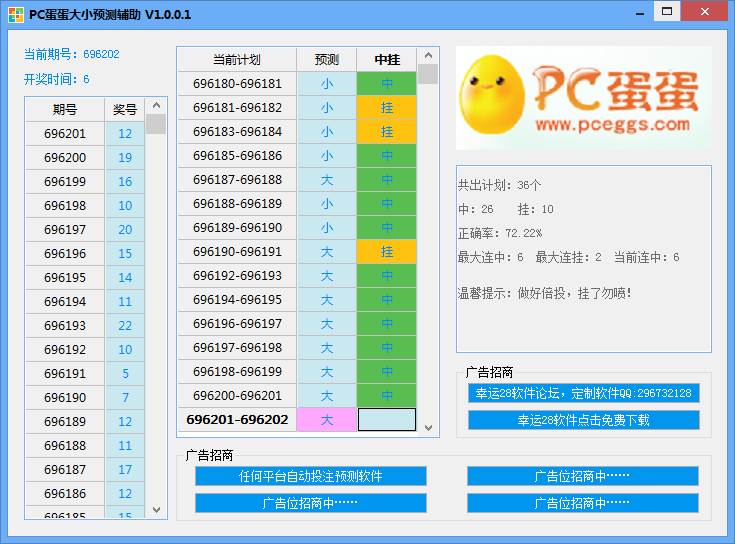
Task: Click scrollbar thumb of 当前计划 table
Action: [x=428, y=74]
